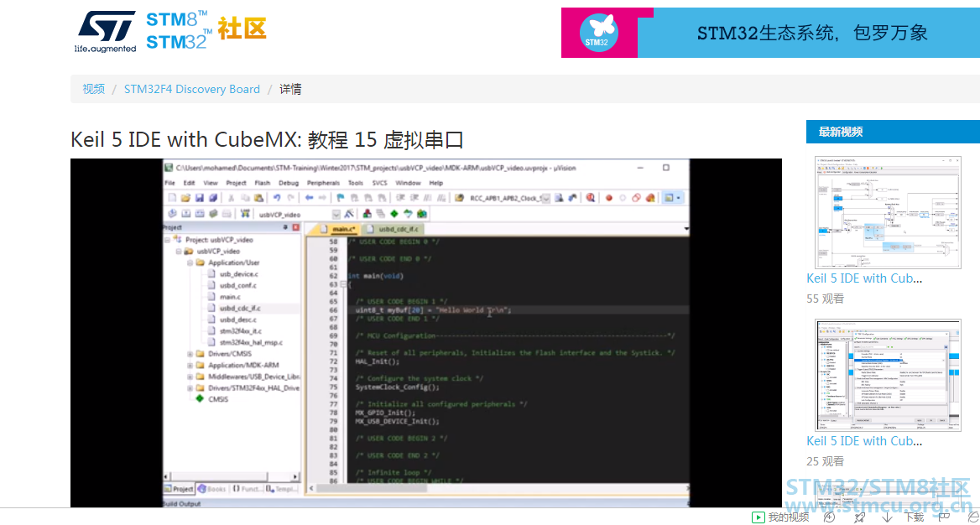Click the Open file folder icon in Keil toolbar
The width and height of the screenshot is (980, 525).
(x=185, y=198)
